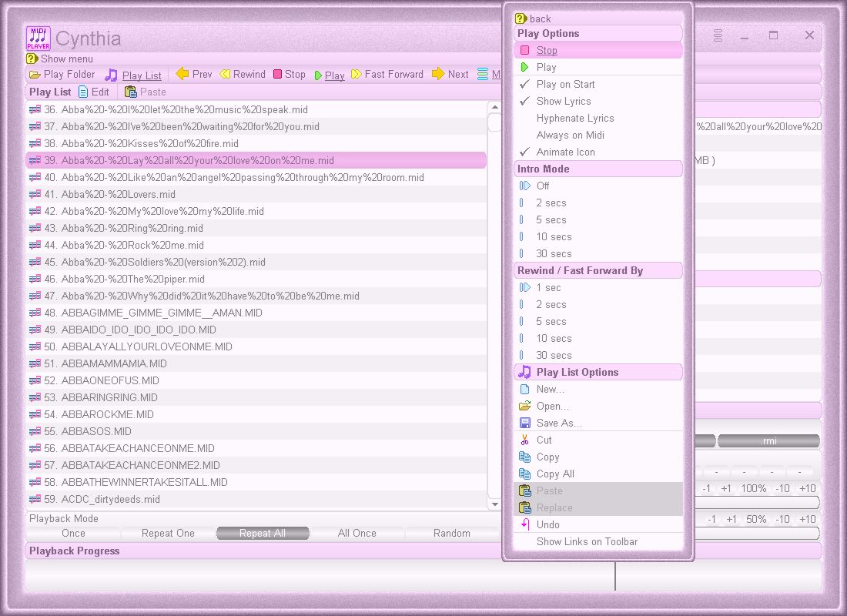Set Rewind / Fast Forward By to 5 secs
The image size is (847, 616).
[x=598, y=321]
